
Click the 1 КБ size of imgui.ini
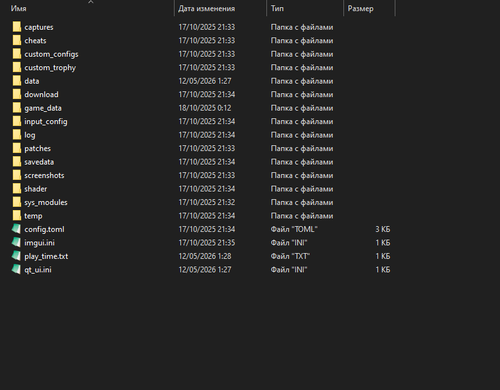(383, 243)
